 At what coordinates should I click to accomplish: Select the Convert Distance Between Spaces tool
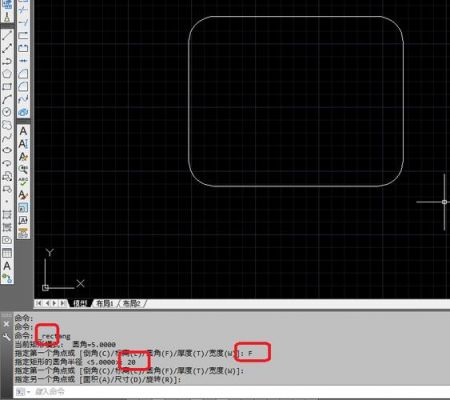[x=23, y=232]
